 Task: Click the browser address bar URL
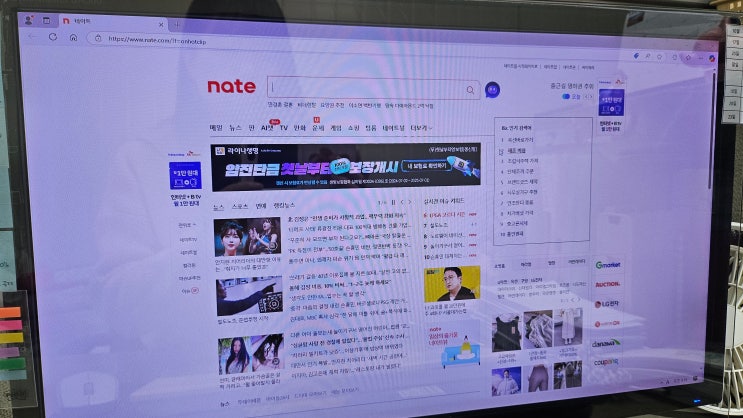pos(157,41)
